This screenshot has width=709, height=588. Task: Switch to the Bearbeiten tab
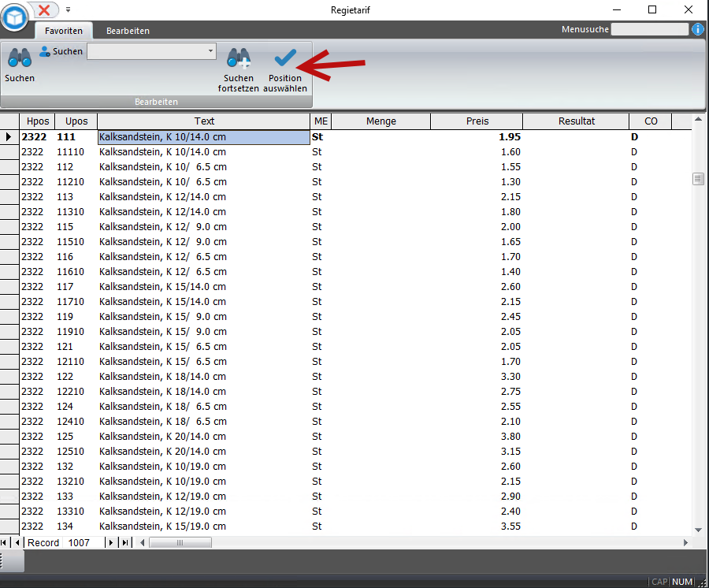[x=128, y=31]
